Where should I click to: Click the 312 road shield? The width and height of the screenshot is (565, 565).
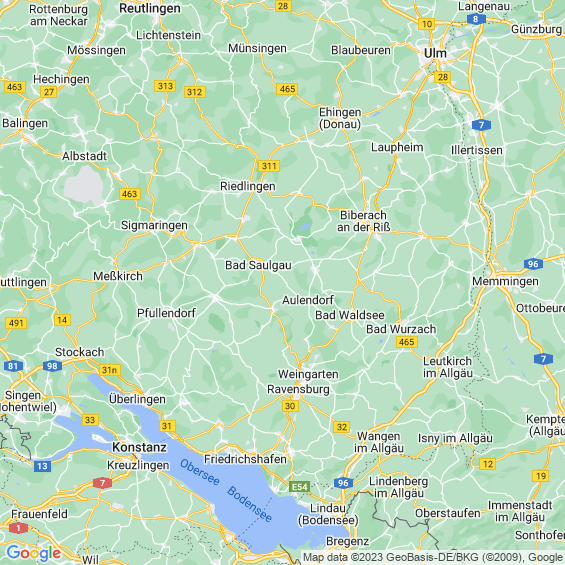click(x=195, y=92)
